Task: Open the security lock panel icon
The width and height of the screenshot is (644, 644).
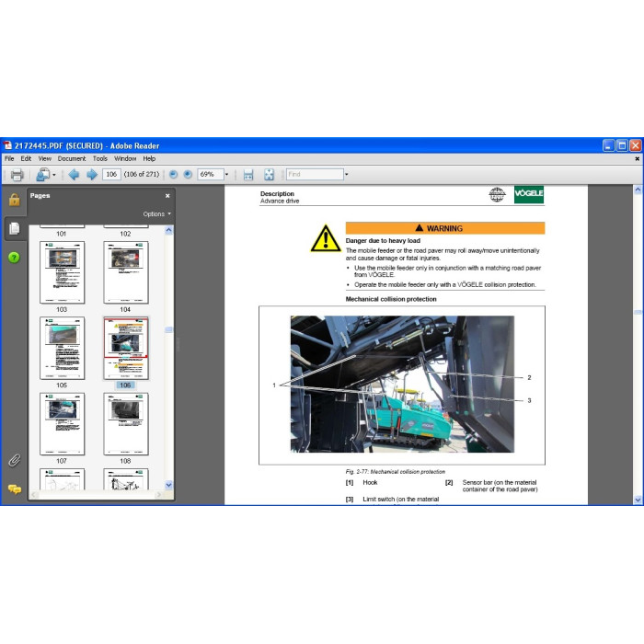Action: point(15,200)
